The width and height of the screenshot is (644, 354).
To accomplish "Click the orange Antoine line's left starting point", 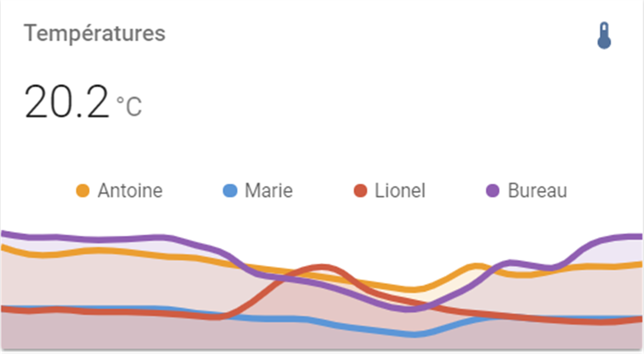I will tap(4, 248).
